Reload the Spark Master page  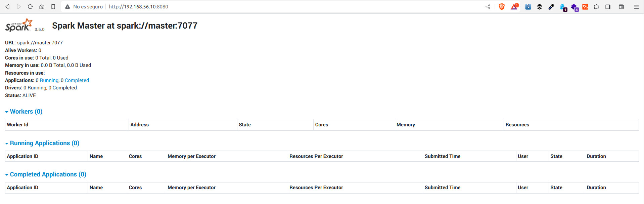30,7
